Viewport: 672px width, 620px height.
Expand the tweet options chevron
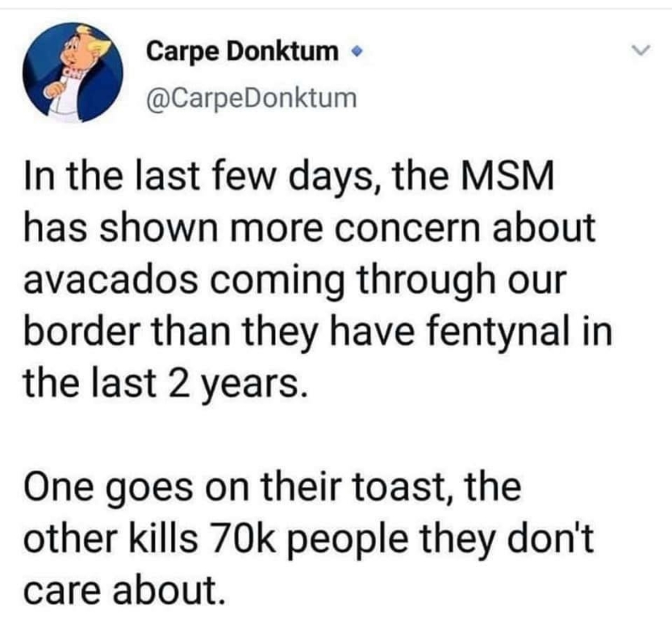(641, 50)
